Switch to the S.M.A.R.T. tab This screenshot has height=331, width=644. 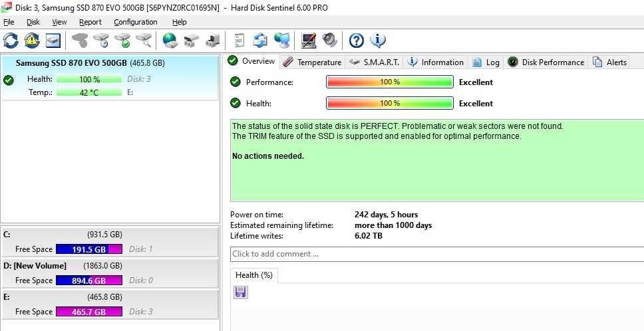click(x=374, y=62)
